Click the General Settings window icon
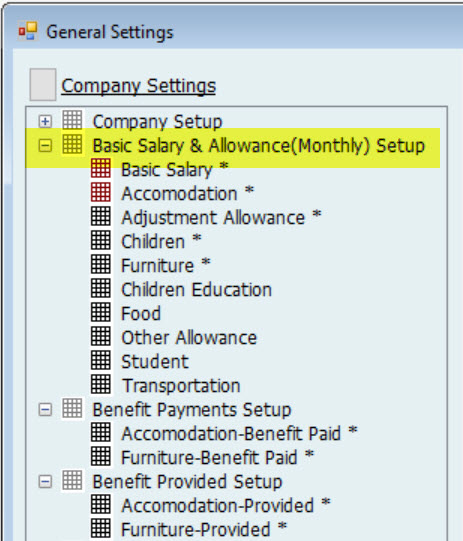Image resolution: width=463 pixels, height=541 pixels. coord(28,31)
